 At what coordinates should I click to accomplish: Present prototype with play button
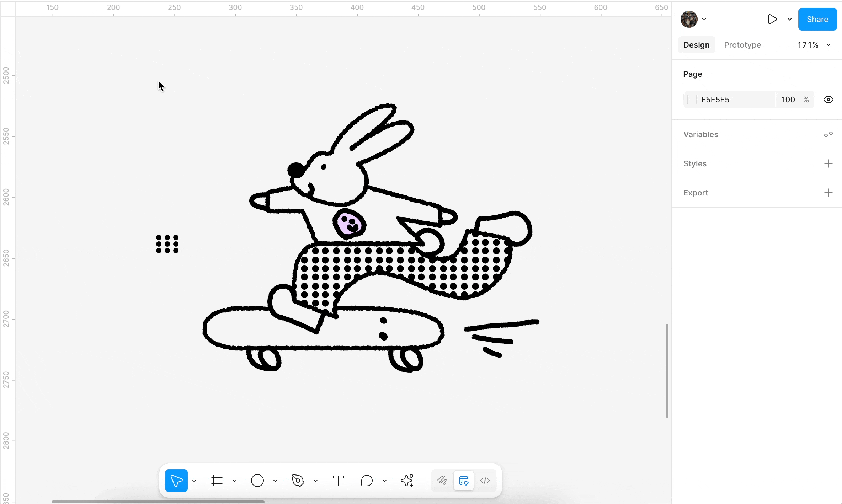coord(772,19)
